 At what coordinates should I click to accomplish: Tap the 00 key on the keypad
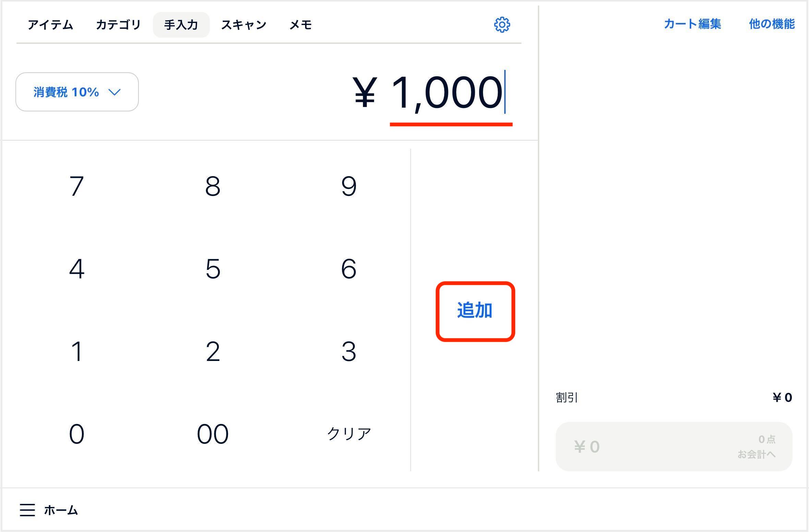click(x=213, y=434)
